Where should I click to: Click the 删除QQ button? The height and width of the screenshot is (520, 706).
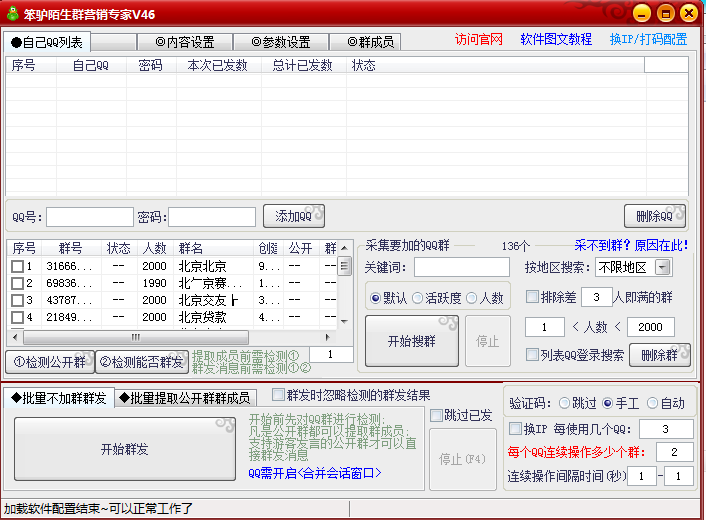pos(655,217)
